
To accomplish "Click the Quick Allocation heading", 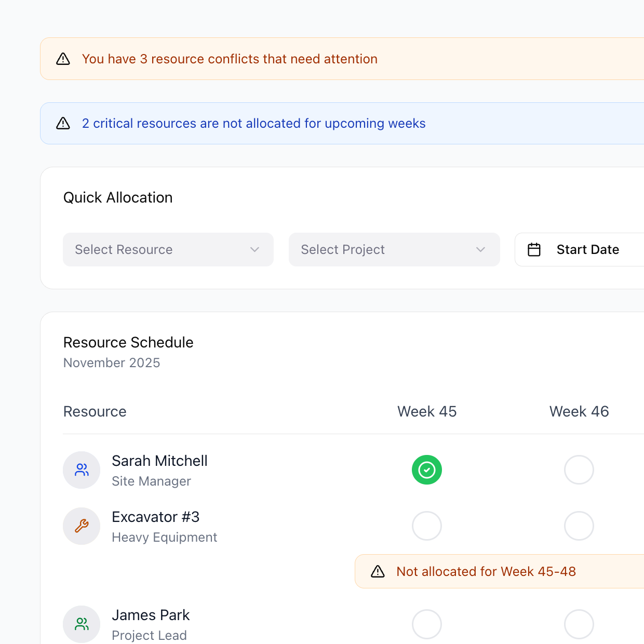I will [x=118, y=197].
